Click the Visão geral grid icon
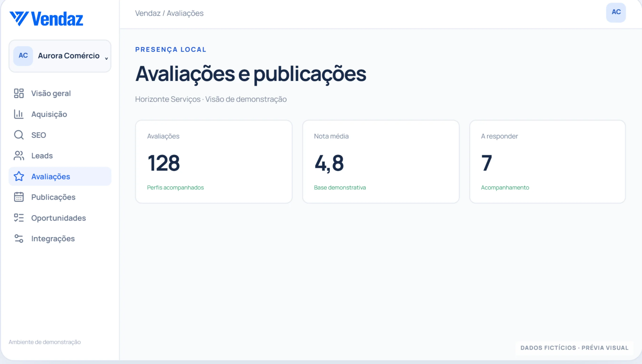 tap(19, 93)
